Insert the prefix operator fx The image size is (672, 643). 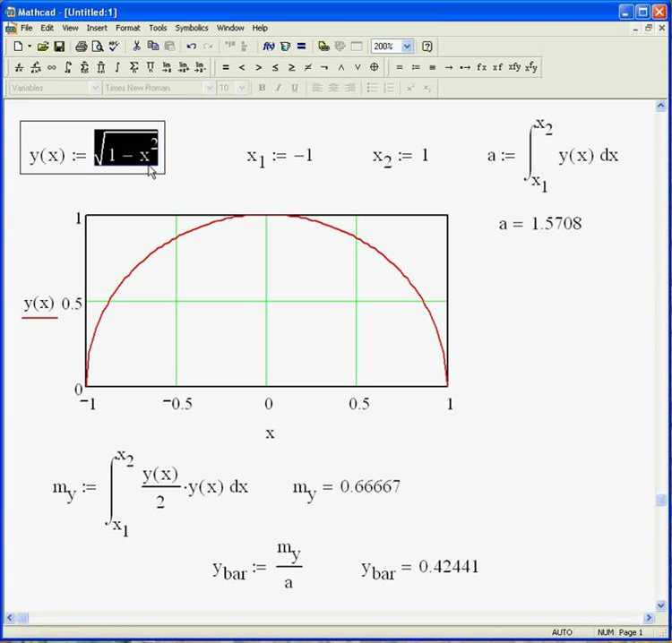(x=482, y=67)
